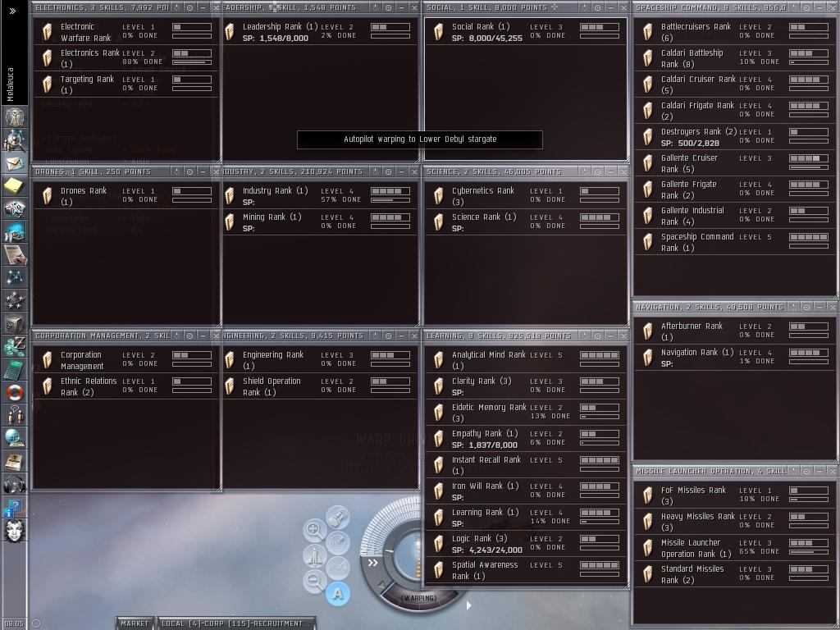The image size is (840, 630).
Task: Open the yellow notepad icon
Action: click(x=15, y=186)
